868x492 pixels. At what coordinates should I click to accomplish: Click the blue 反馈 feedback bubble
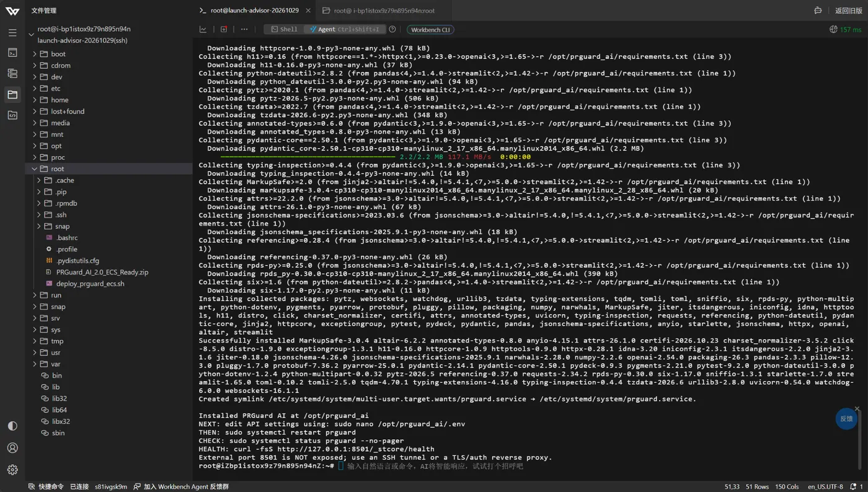846,419
